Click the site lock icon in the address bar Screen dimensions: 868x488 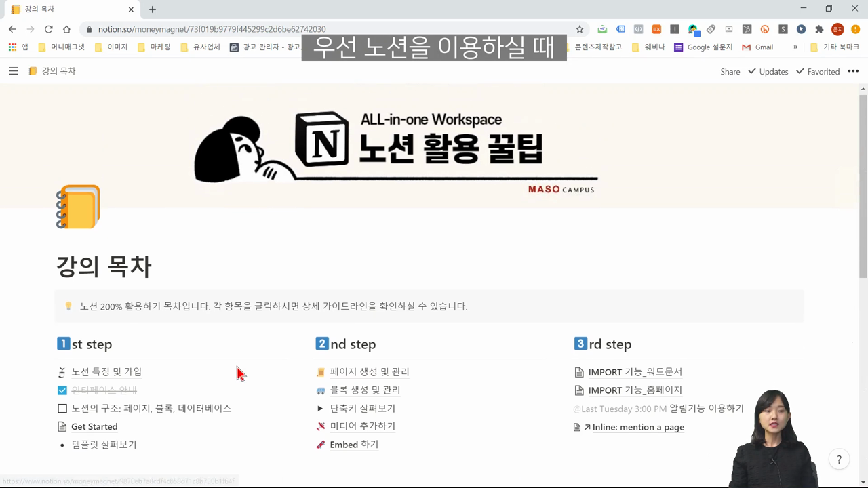[x=89, y=29]
